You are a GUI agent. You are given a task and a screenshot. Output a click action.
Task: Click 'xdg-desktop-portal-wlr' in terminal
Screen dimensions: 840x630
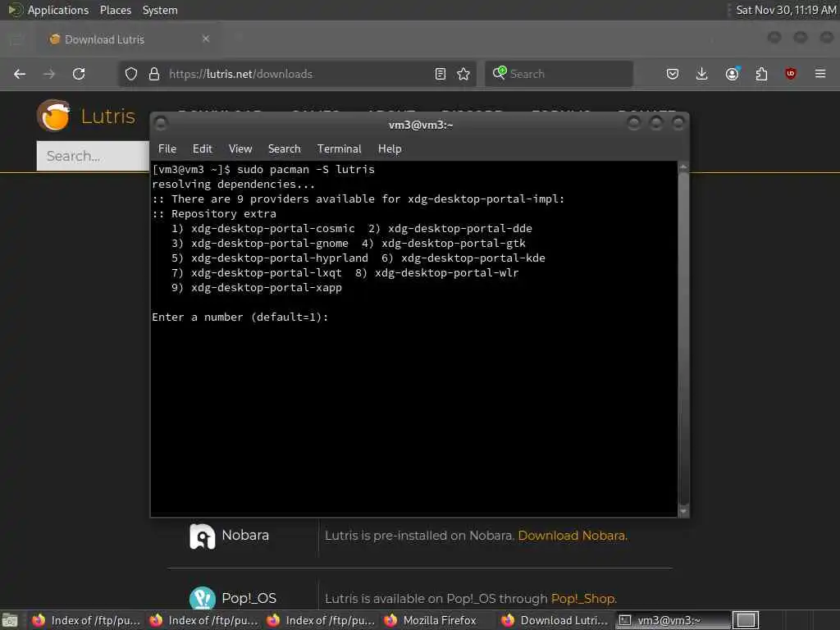tap(447, 272)
